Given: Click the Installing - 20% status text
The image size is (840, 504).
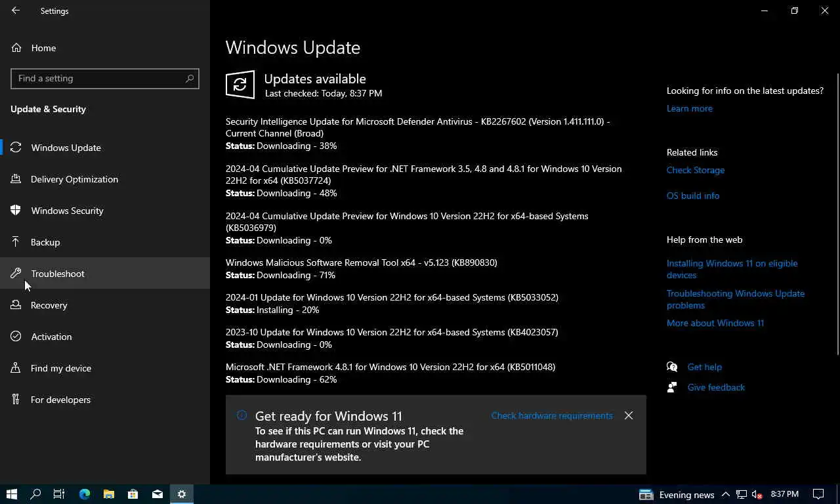Looking at the screenshot, I should 288,310.
